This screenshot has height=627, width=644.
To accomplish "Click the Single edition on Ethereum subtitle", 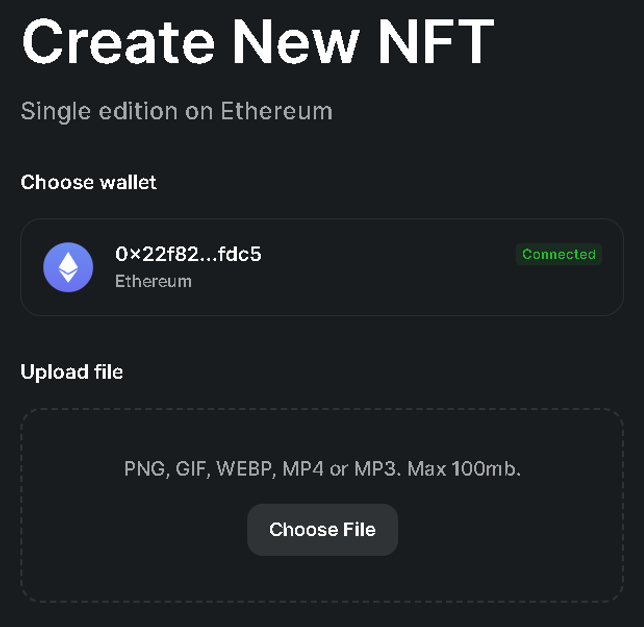I will coord(177,111).
